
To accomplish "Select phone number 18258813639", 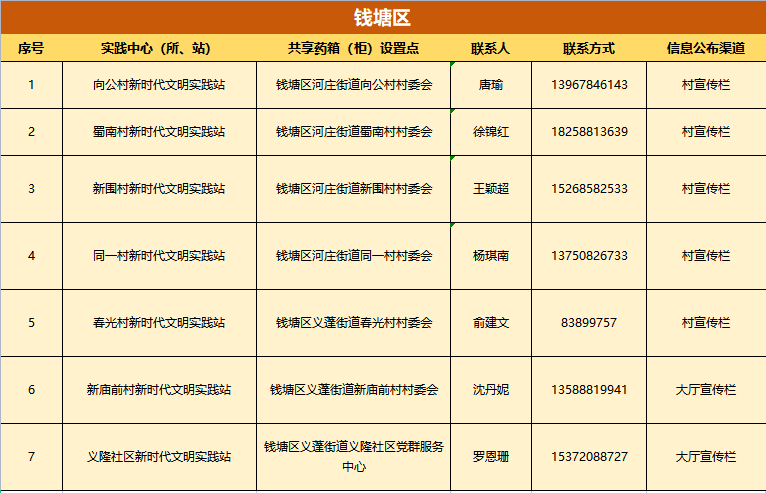I will coord(589,132).
